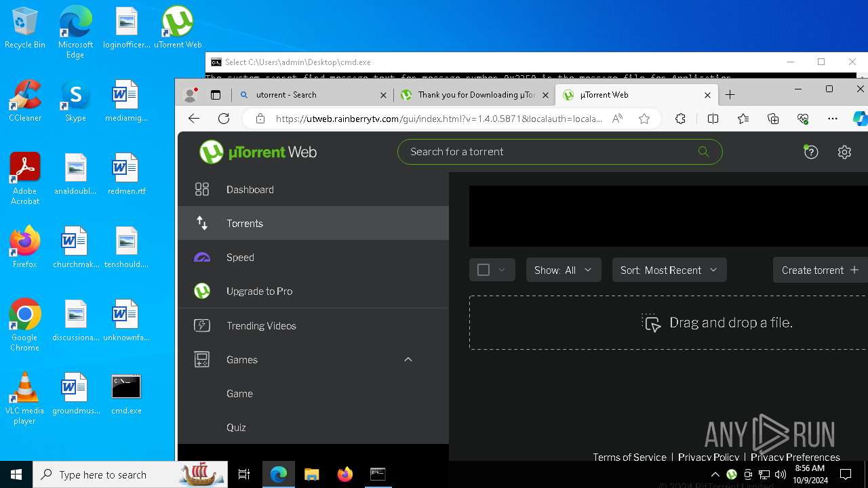Screen dimensions: 868x488
Task: Open uTorrent Web settings gear
Action: tap(844, 152)
